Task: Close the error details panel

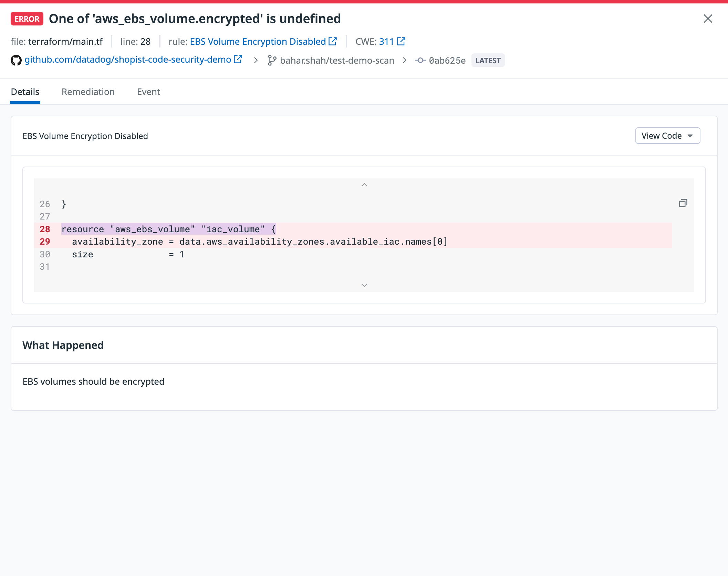Action: pyautogui.click(x=708, y=19)
